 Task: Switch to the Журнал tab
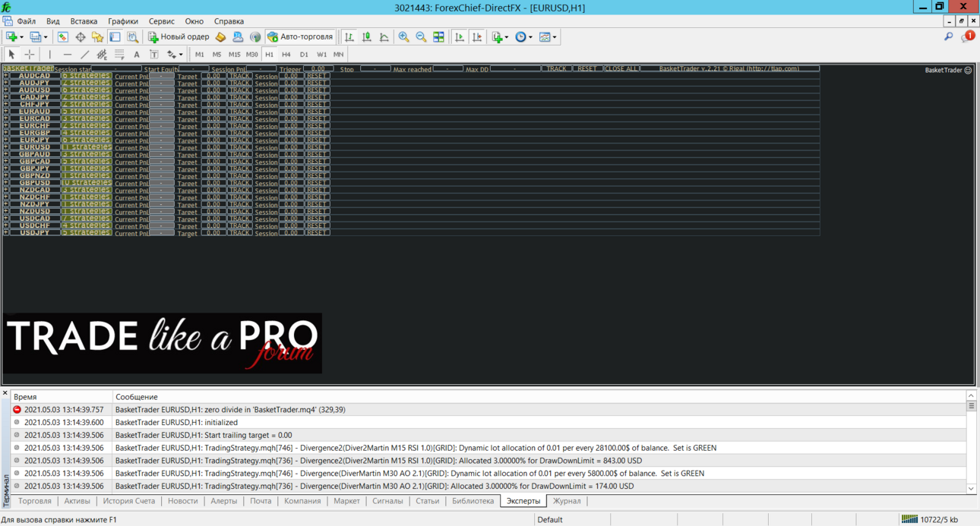click(567, 501)
